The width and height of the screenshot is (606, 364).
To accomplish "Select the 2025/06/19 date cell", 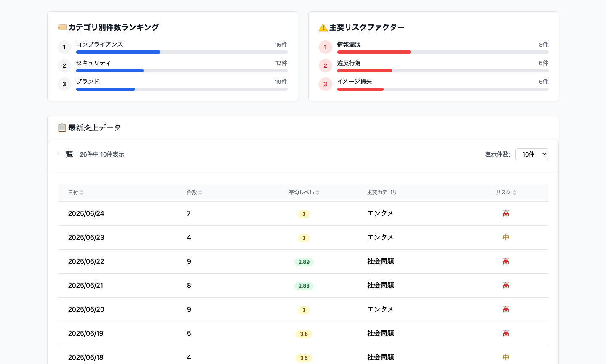I will [86, 333].
